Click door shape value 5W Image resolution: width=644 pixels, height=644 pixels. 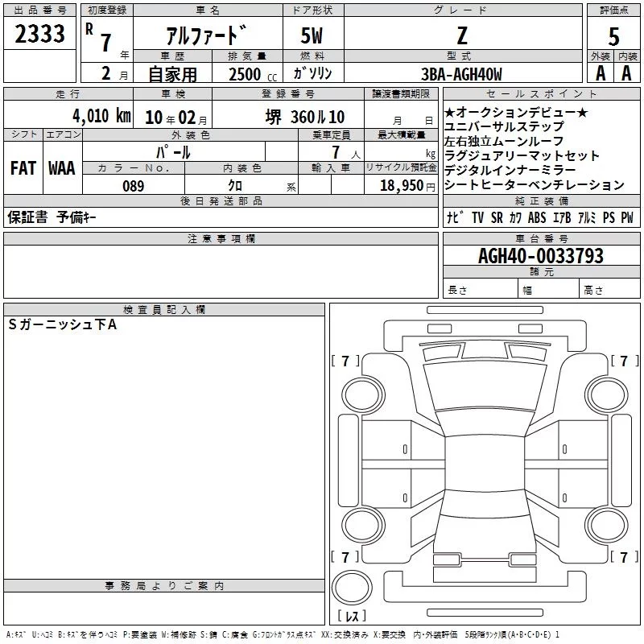click(x=312, y=35)
